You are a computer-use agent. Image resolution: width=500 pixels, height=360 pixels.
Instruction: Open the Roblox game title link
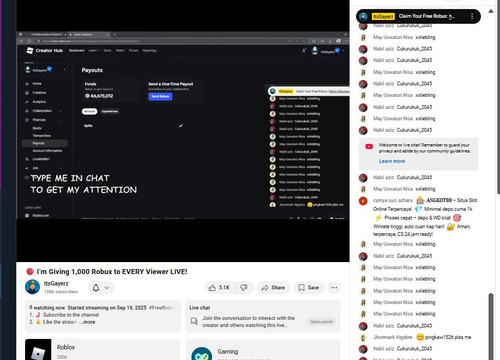click(66, 347)
